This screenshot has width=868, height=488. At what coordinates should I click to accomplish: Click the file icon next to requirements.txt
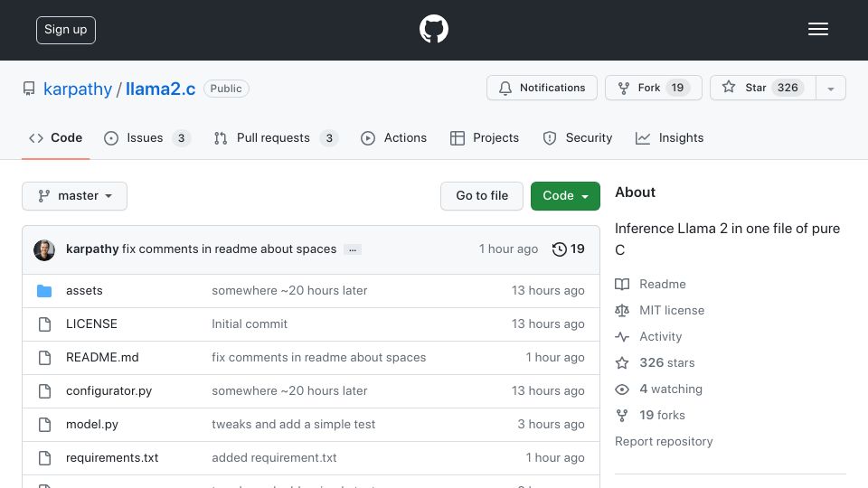pyautogui.click(x=45, y=458)
